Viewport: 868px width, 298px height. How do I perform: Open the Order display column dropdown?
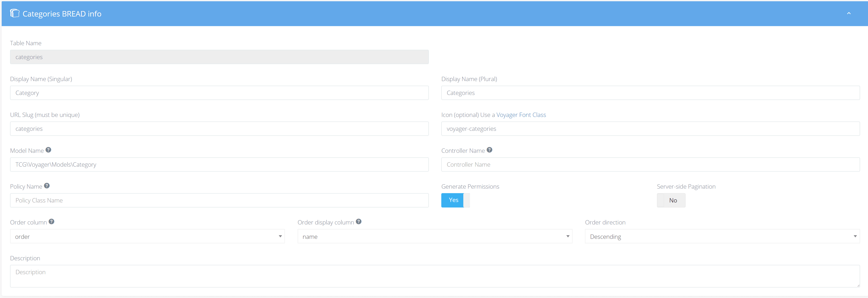pos(434,236)
